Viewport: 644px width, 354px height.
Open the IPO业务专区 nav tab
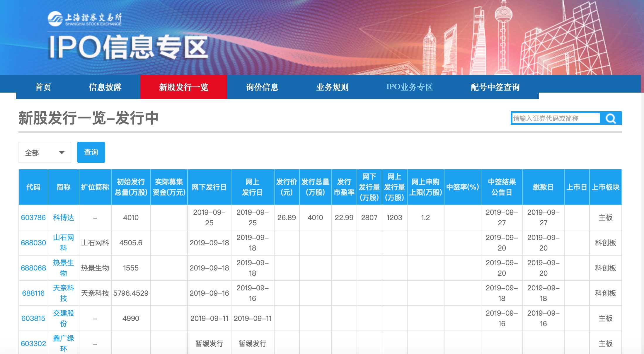[409, 87]
